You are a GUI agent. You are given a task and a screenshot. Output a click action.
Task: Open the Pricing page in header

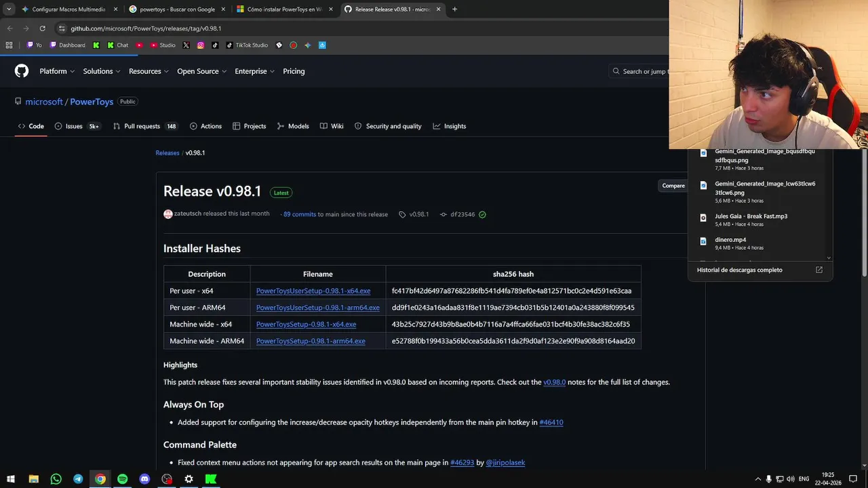pos(294,71)
